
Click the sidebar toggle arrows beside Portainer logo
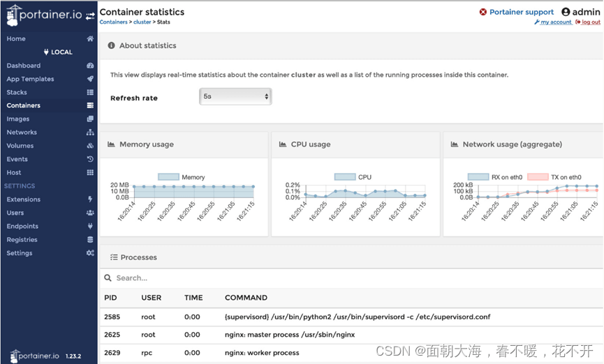(90, 15)
